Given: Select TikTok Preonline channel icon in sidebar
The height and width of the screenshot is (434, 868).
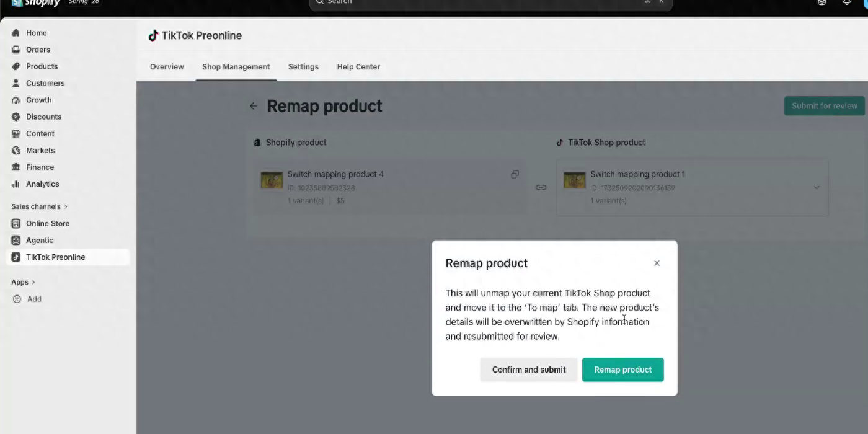Looking at the screenshot, I should (x=16, y=257).
